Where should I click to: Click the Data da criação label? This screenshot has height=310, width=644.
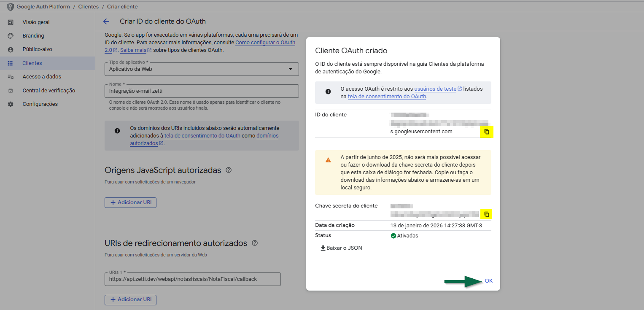(335, 225)
